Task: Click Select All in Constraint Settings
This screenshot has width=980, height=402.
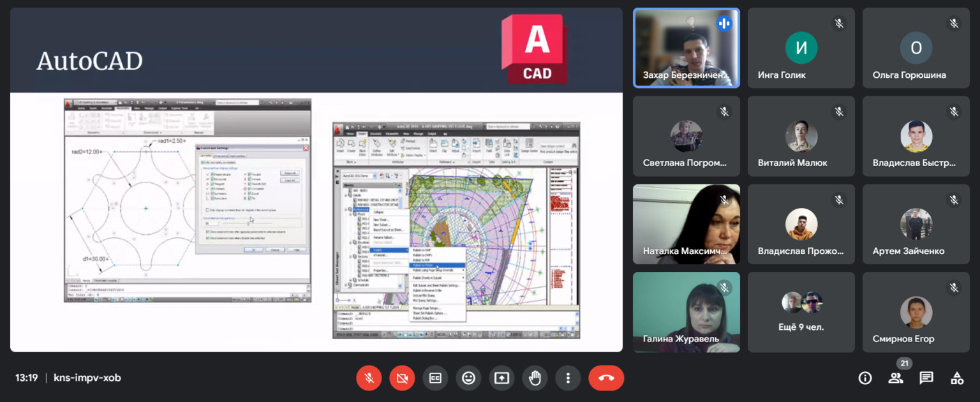Action: pyautogui.click(x=290, y=173)
